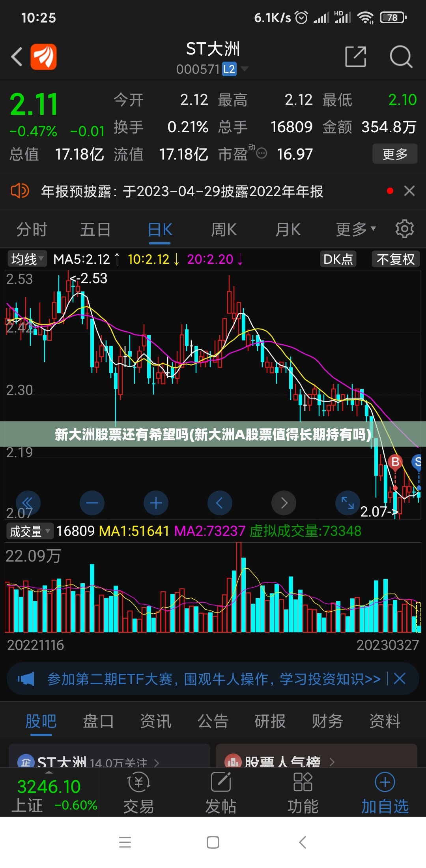Open the 均线 indicator dropdown

27,259
